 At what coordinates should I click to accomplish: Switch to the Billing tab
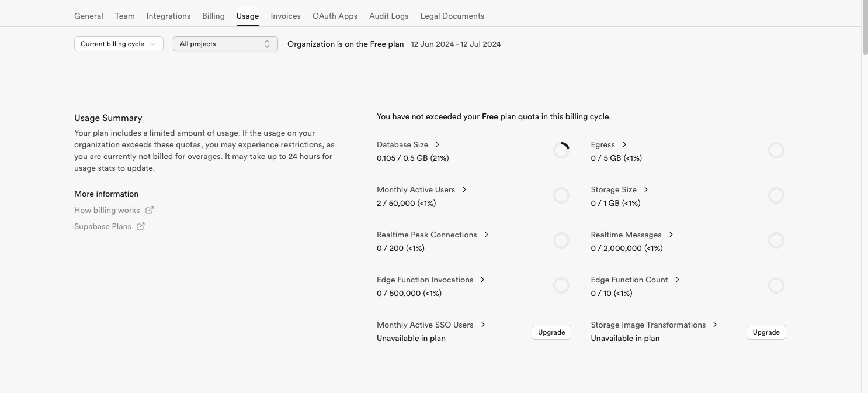pos(213,16)
